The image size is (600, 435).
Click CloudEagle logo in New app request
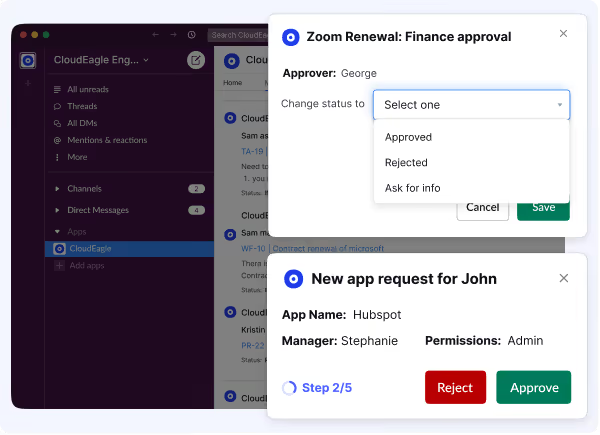click(293, 279)
